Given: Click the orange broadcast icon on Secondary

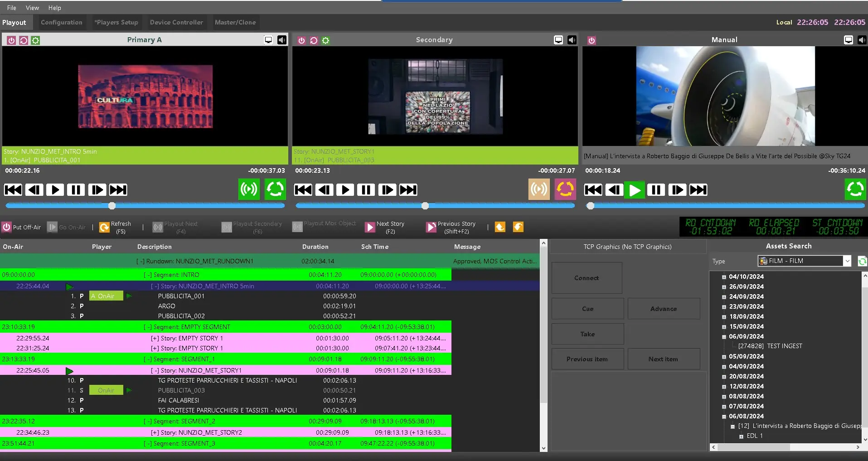Looking at the screenshot, I should click(x=539, y=189).
